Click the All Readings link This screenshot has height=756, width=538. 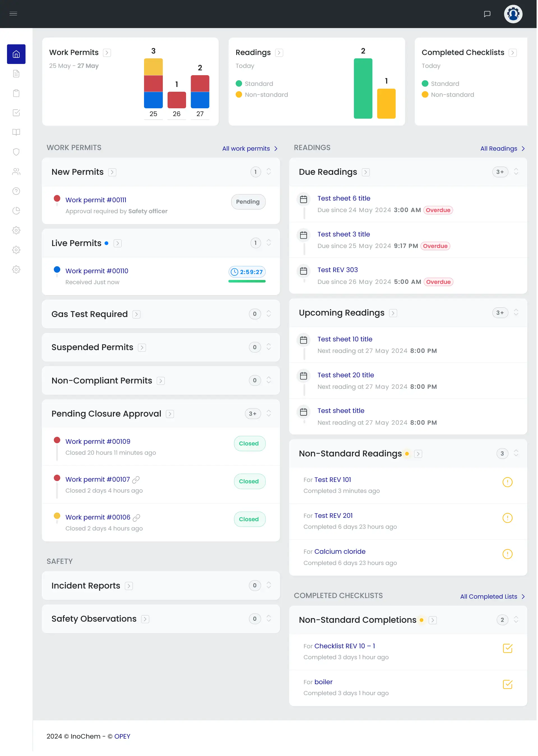[499, 149]
